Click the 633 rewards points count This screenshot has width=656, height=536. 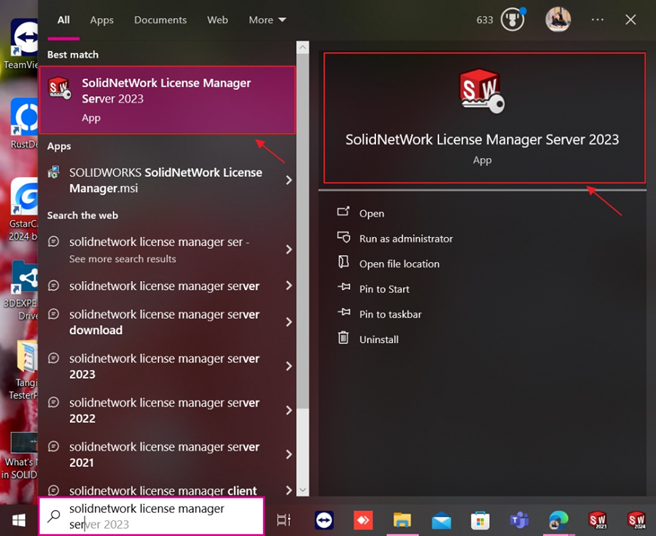click(484, 20)
